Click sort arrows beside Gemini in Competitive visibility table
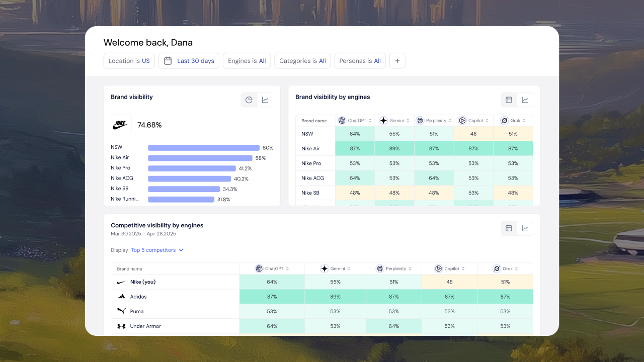Image resolution: width=644 pixels, height=362 pixels. 349,269
